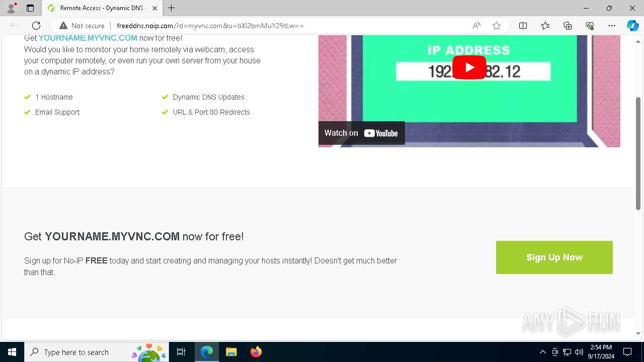Image resolution: width=644 pixels, height=362 pixels.
Task: Play the YouTube video
Action: click(x=469, y=67)
